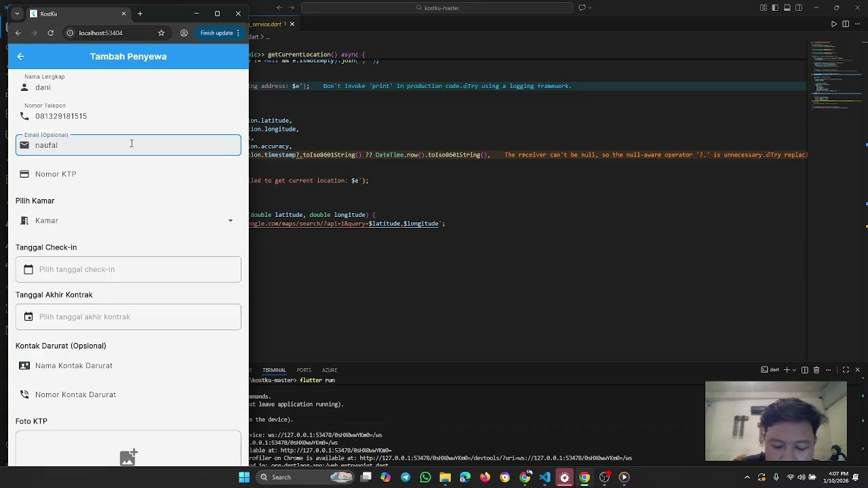This screenshot has width=868, height=488.
Task: Open the AZURE panel tab
Action: click(330, 370)
